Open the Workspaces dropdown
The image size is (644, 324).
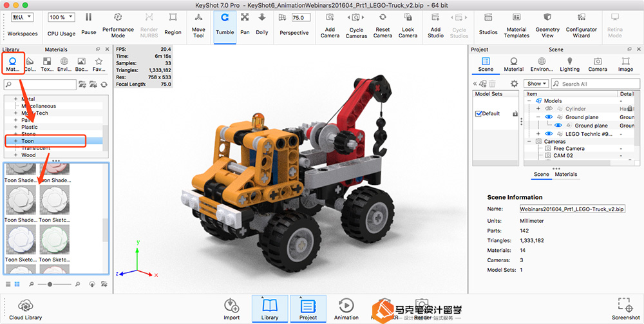click(22, 17)
